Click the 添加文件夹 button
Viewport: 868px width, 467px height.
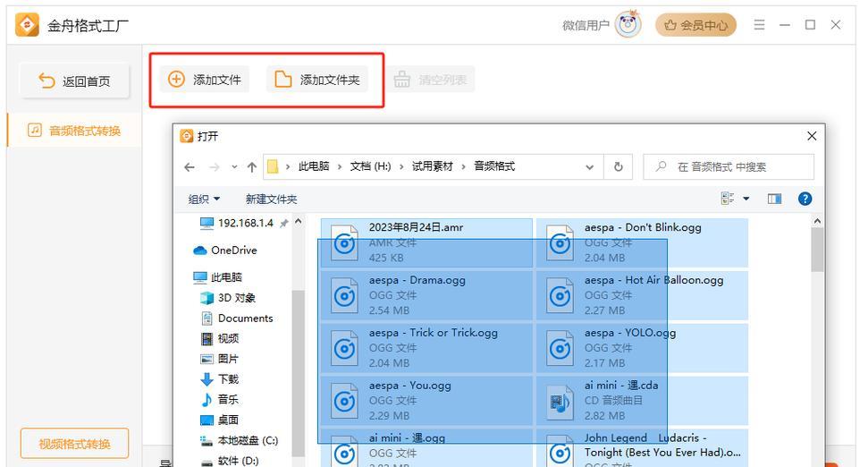point(317,80)
